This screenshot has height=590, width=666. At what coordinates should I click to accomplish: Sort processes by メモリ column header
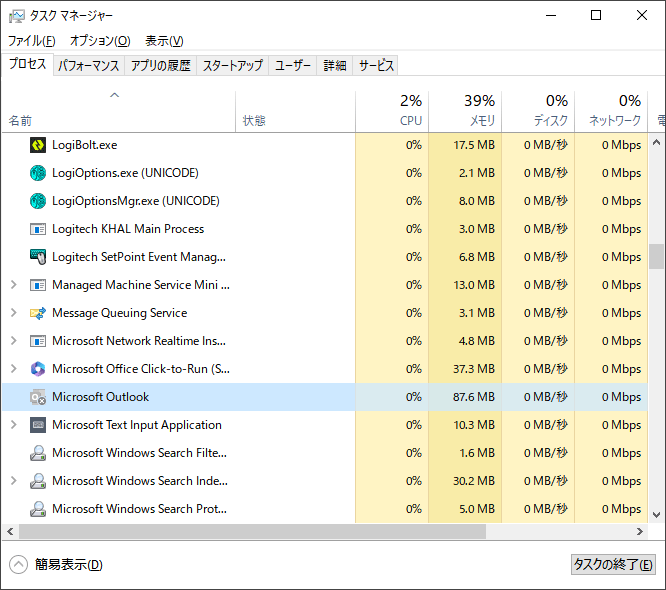pos(465,110)
